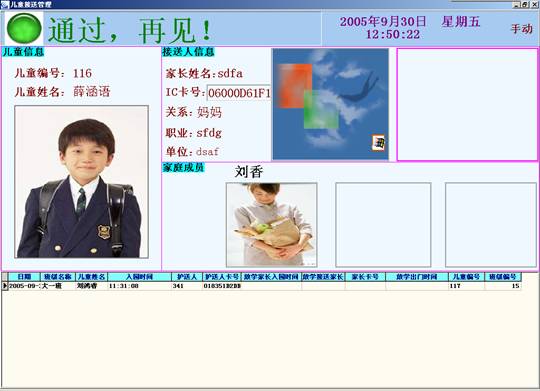Click the green round status indicator light
540x391 pixels.
point(24,28)
